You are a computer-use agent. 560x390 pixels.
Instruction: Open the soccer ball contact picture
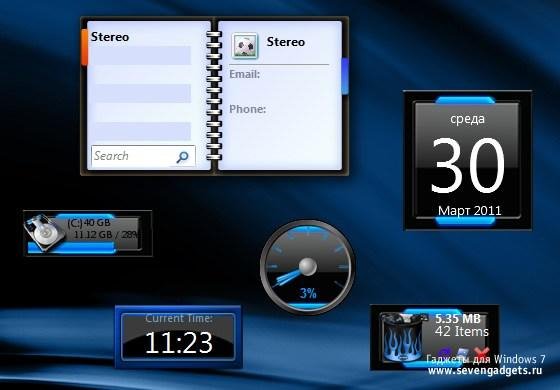click(x=245, y=46)
